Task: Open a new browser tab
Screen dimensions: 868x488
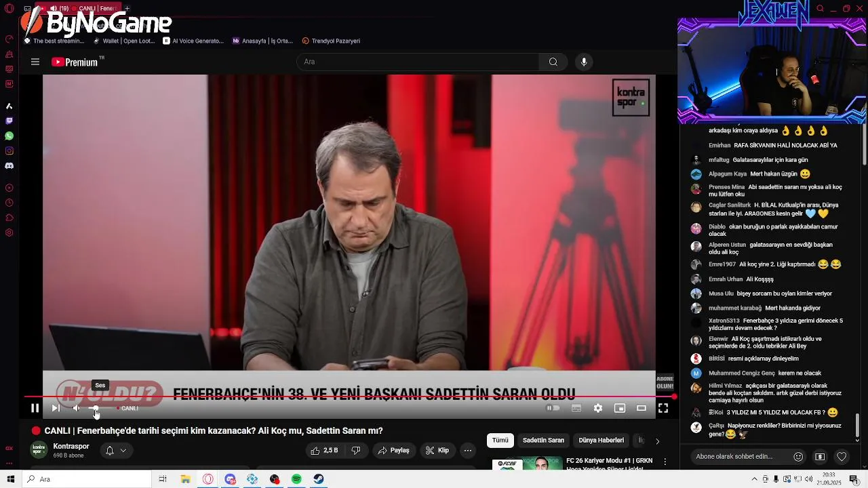Action: (126, 9)
